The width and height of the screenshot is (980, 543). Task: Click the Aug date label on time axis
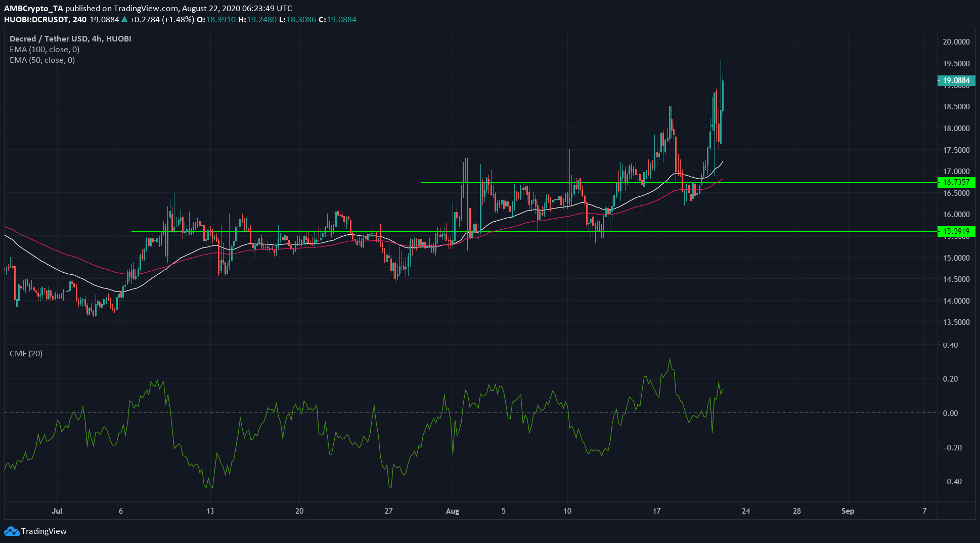453,511
